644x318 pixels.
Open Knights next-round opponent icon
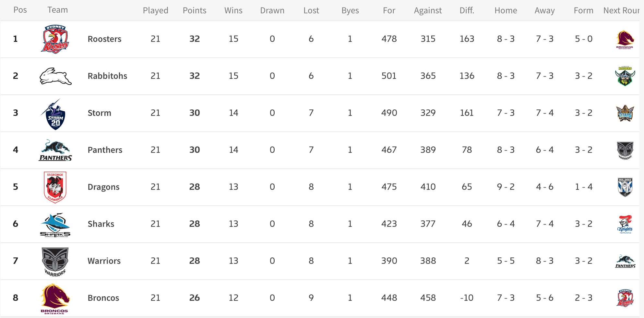[625, 224]
